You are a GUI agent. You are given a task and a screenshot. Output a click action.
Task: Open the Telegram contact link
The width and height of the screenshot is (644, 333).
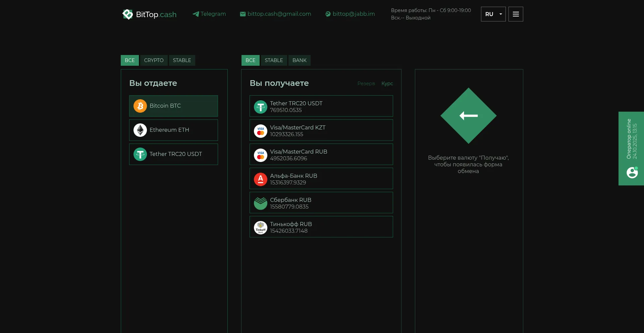point(209,14)
